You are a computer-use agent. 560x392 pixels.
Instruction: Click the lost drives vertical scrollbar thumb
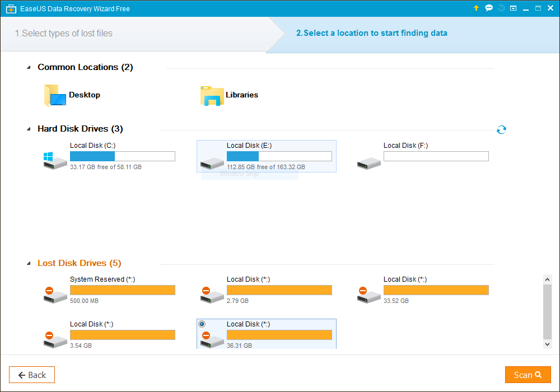tap(548, 312)
